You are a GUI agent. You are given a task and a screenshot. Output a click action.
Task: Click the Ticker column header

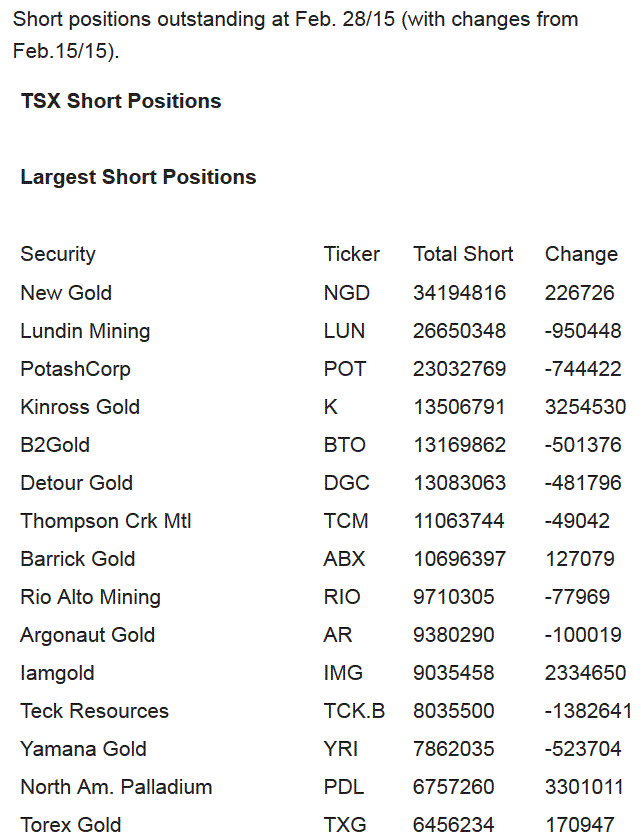(352, 254)
